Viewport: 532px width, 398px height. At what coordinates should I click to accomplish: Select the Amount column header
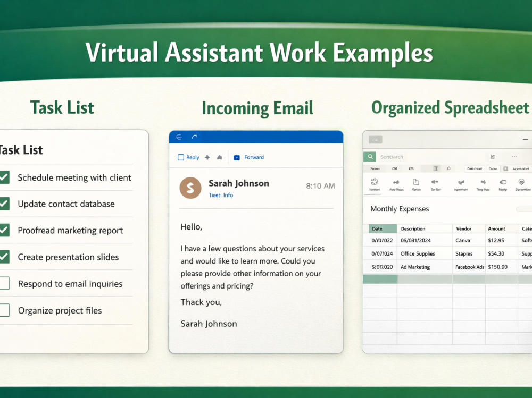502,228
